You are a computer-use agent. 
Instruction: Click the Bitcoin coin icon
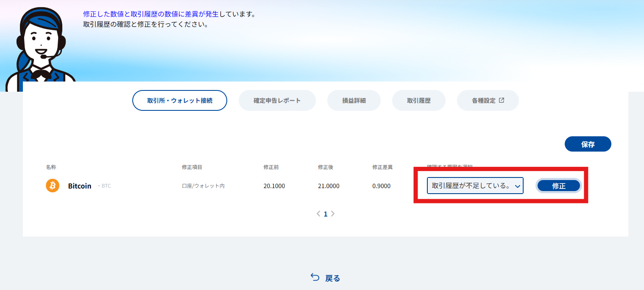tap(53, 186)
